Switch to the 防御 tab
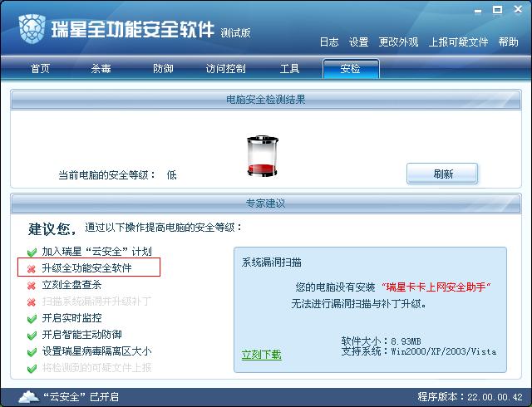The image size is (532, 407). [163, 69]
